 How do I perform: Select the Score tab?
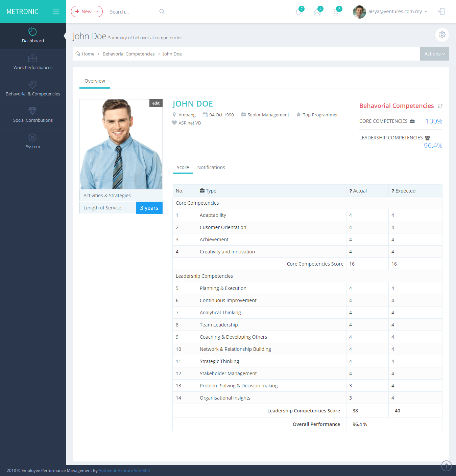183,167
